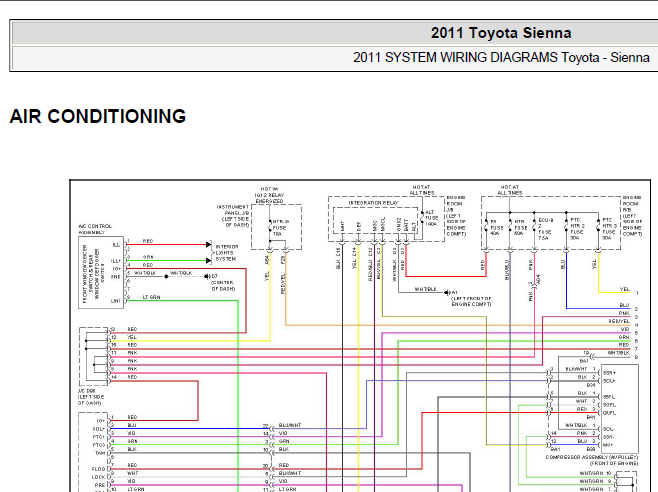This screenshot has height=492, width=658.
Task: Click the 'YEL C14' vertical wire label
Action: [x=355, y=258]
